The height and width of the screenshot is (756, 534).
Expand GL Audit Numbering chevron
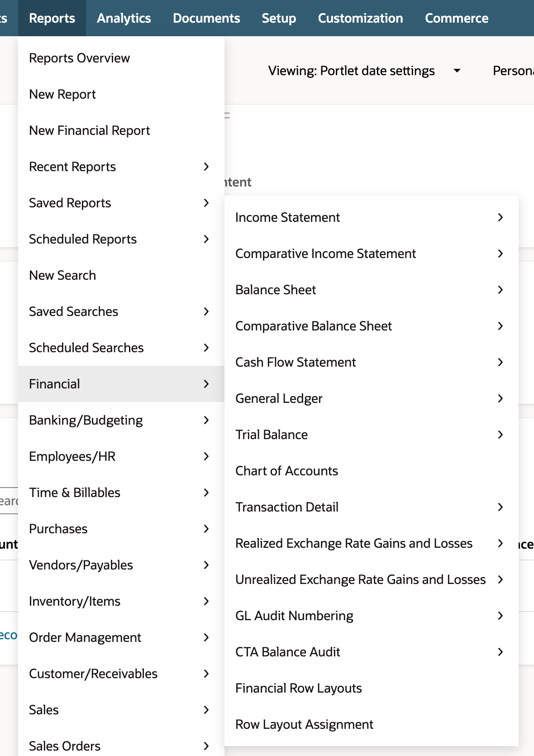click(x=501, y=616)
